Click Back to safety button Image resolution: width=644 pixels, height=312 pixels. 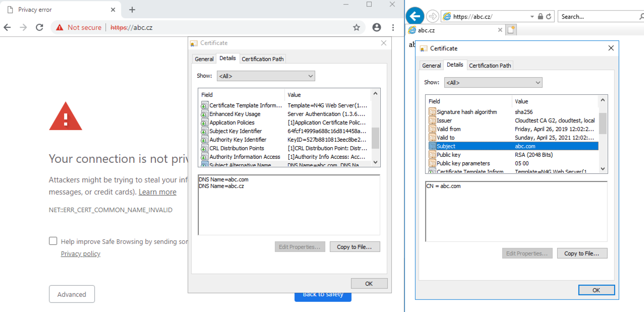[323, 294]
